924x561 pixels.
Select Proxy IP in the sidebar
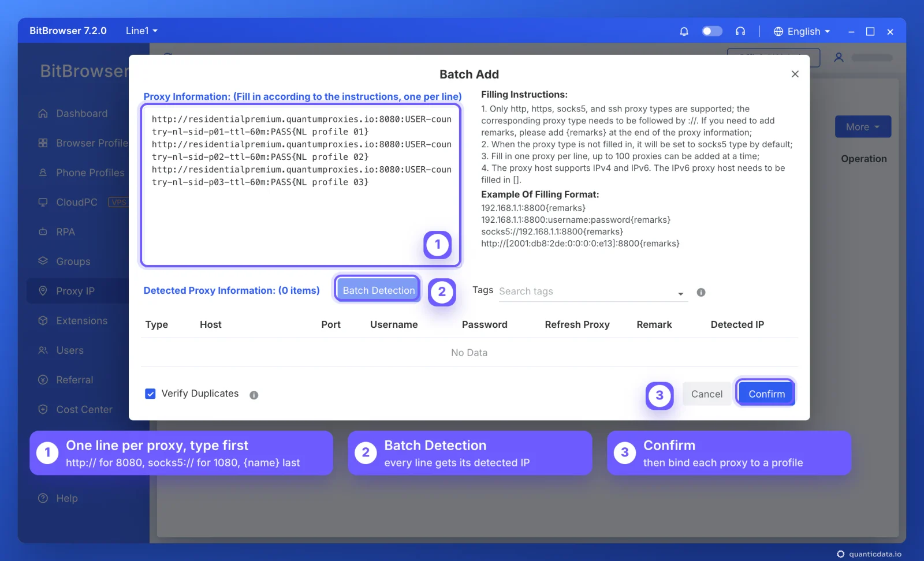click(x=78, y=291)
